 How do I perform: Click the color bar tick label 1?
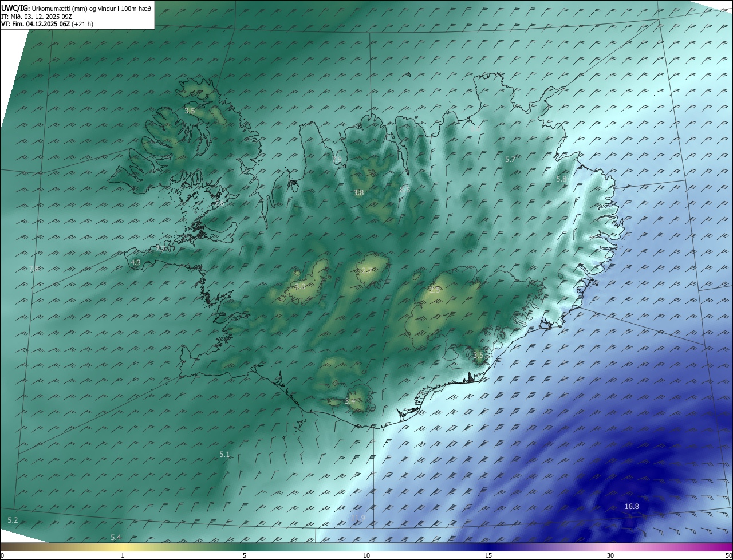click(123, 555)
